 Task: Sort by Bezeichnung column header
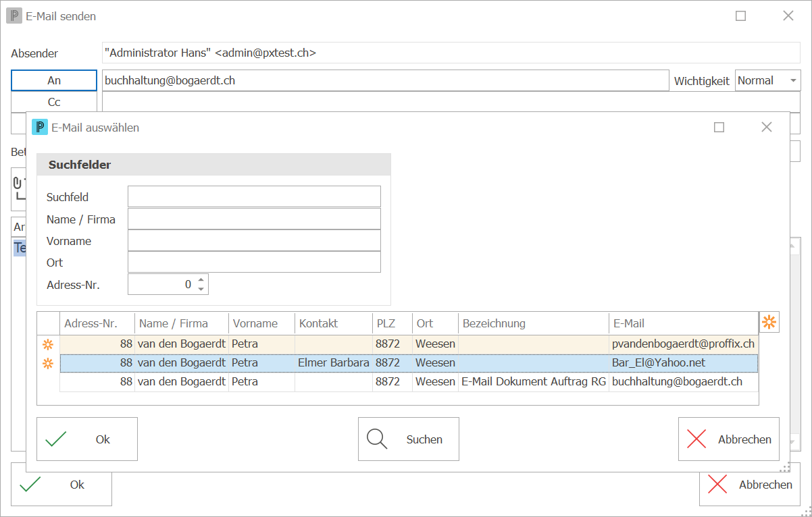tap(534, 323)
